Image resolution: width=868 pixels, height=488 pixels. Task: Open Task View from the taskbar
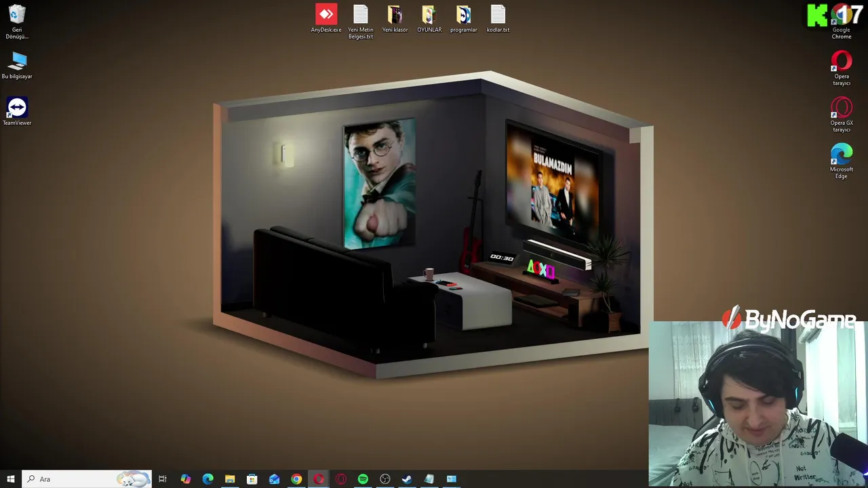pos(163,479)
